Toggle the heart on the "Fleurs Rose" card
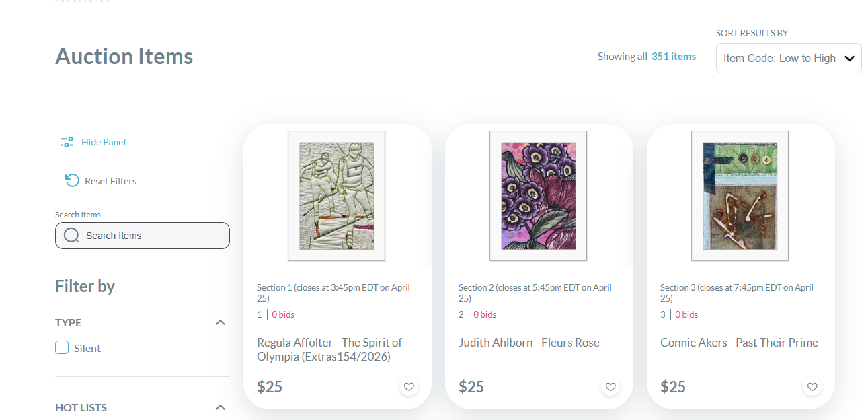 click(x=610, y=386)
